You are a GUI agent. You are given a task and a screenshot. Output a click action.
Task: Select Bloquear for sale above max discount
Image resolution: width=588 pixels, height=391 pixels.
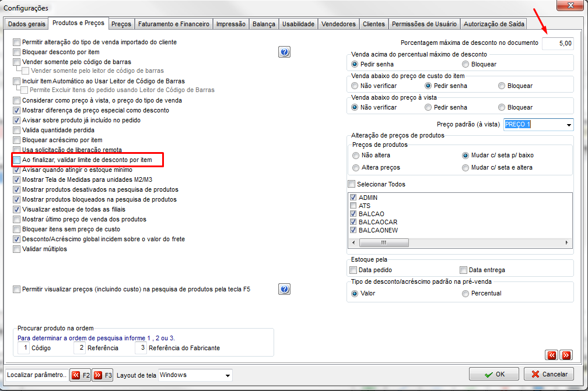pyautogui.click(x=466, y=65)
